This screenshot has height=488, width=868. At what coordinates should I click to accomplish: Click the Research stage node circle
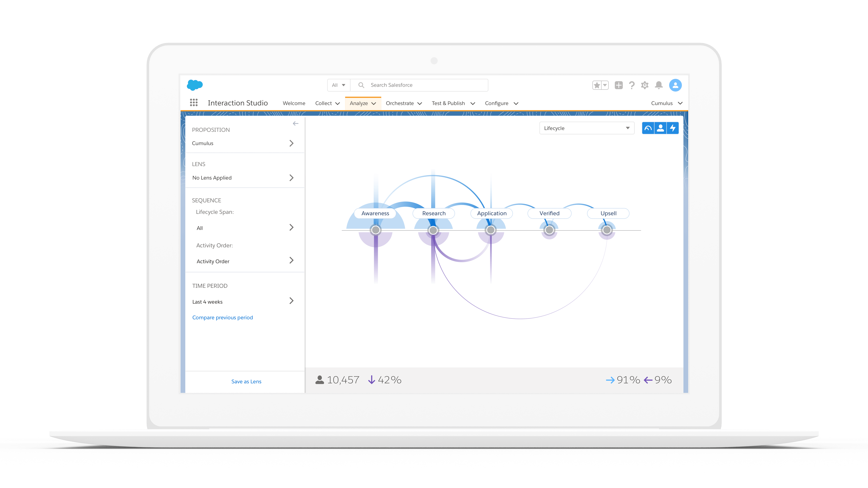(x=433, y=230)
